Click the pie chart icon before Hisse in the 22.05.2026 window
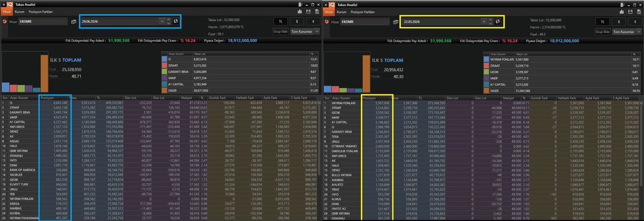The width and height of the screenshot is (644, 221). tap(327, 22)
